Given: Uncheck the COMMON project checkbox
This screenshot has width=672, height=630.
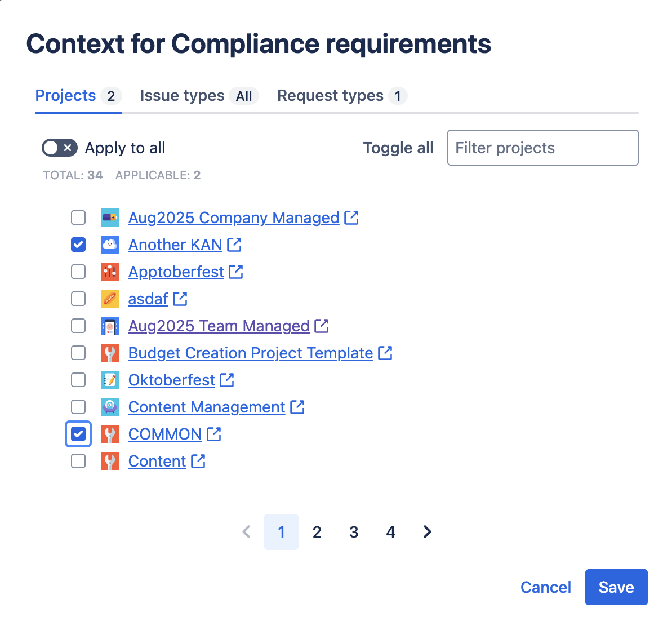Looking at the screenshot, I should 78,434.
